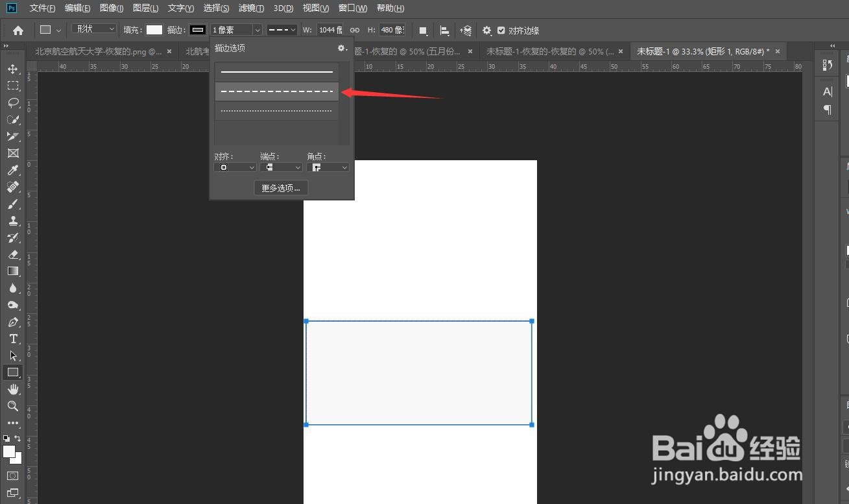Screen dimensions: 849x504
Task: Choose the solid line stroke preset
Action: pos(277,72)
